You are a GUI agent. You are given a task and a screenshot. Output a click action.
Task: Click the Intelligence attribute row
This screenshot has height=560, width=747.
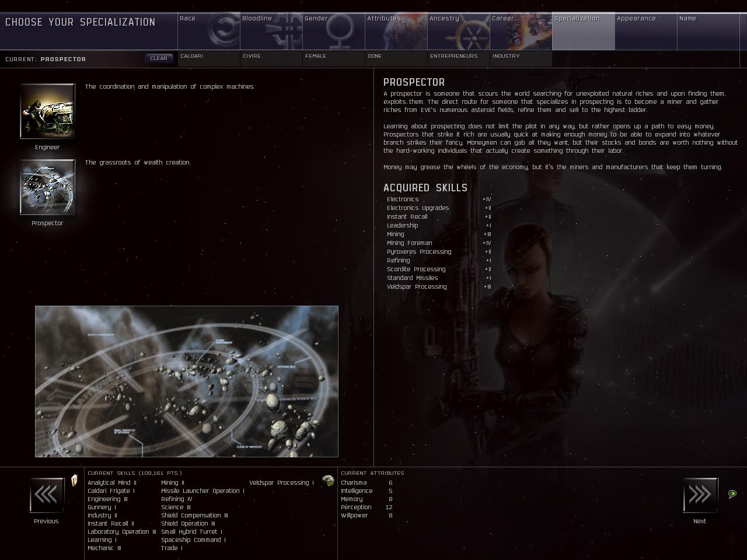[x=366, y=491]
